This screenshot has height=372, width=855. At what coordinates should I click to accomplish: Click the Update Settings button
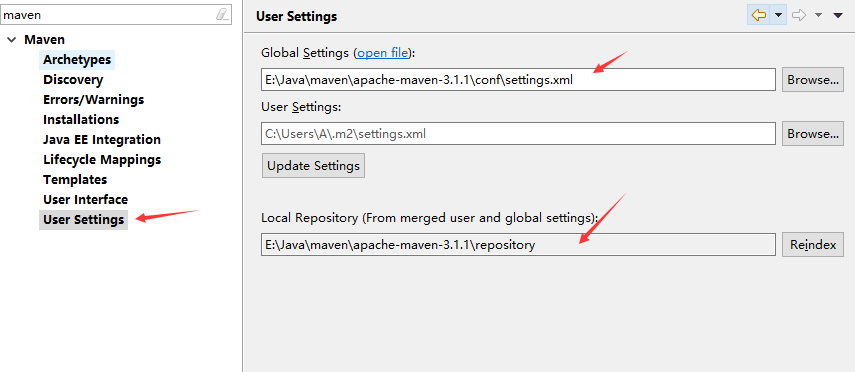tap(314, 165)
